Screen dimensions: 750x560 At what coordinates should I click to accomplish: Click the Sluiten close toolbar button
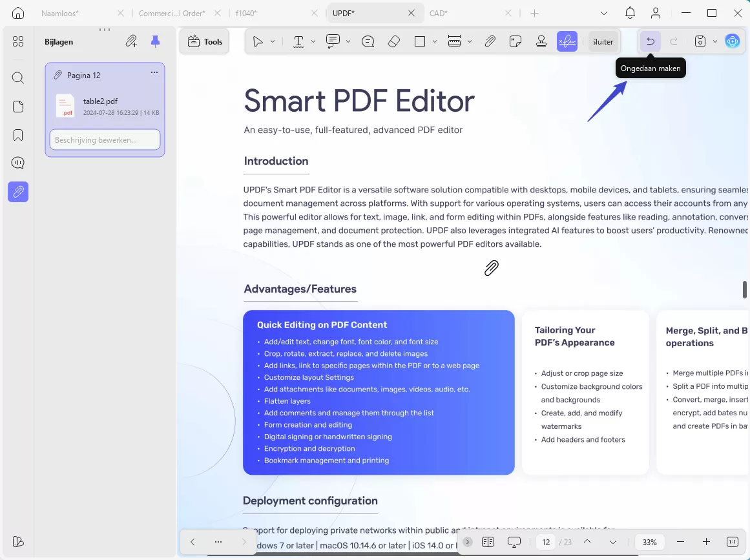[603, 41]
